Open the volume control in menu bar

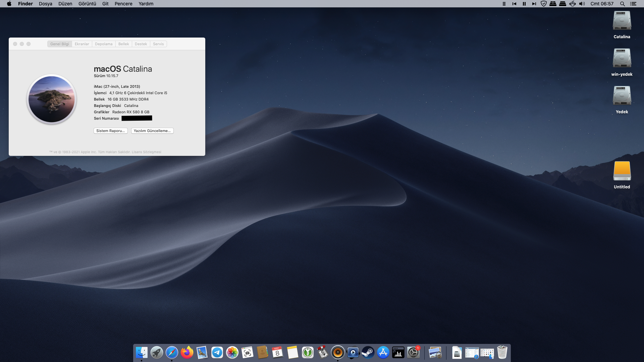coord(582,4)
